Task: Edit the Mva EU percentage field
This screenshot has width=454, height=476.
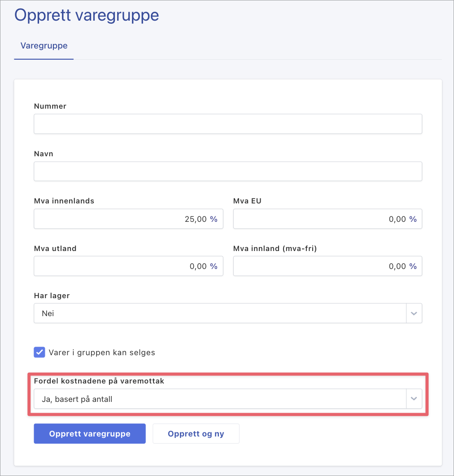Action: pyautogui.click(x=327, y=219)
